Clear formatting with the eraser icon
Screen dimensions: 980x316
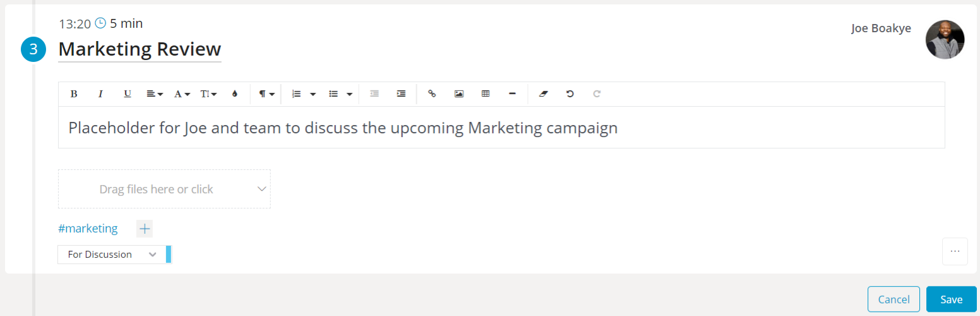pos(544,94)
